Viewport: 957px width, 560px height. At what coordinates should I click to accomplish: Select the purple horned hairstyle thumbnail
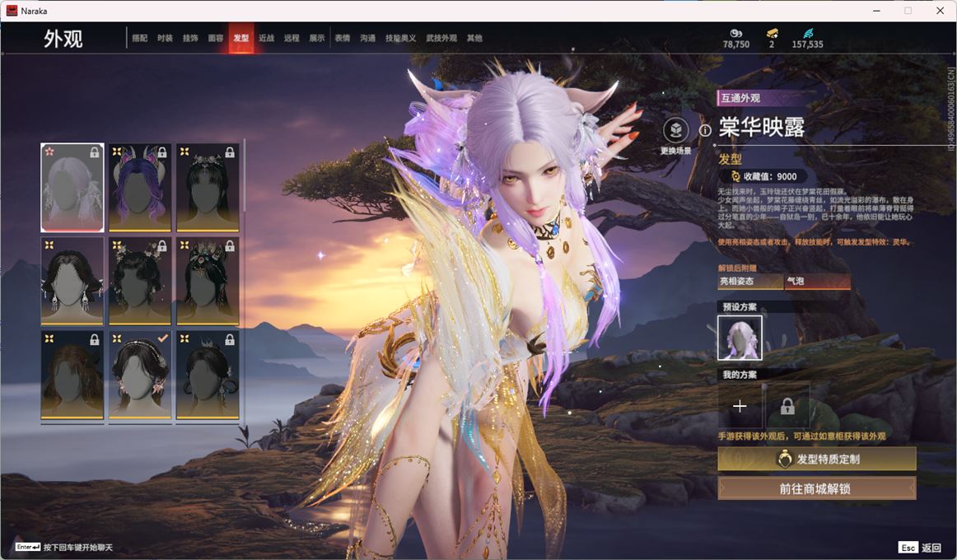pos(140,187)
